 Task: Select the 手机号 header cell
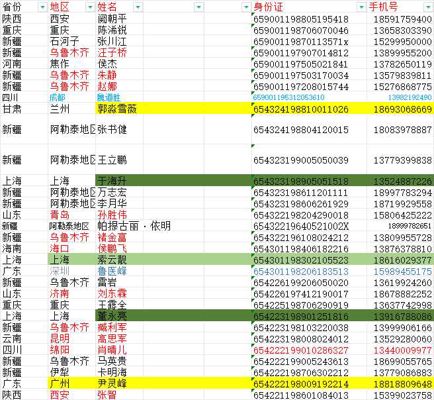click(x=400, y=7)
